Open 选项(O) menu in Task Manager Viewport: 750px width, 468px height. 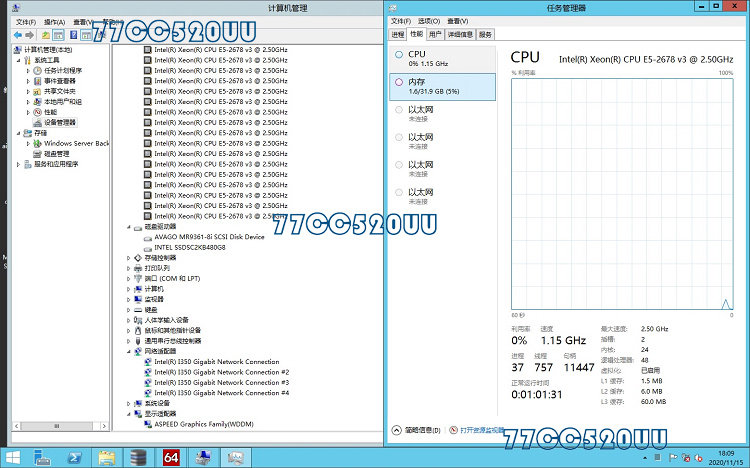click(429, 21)
